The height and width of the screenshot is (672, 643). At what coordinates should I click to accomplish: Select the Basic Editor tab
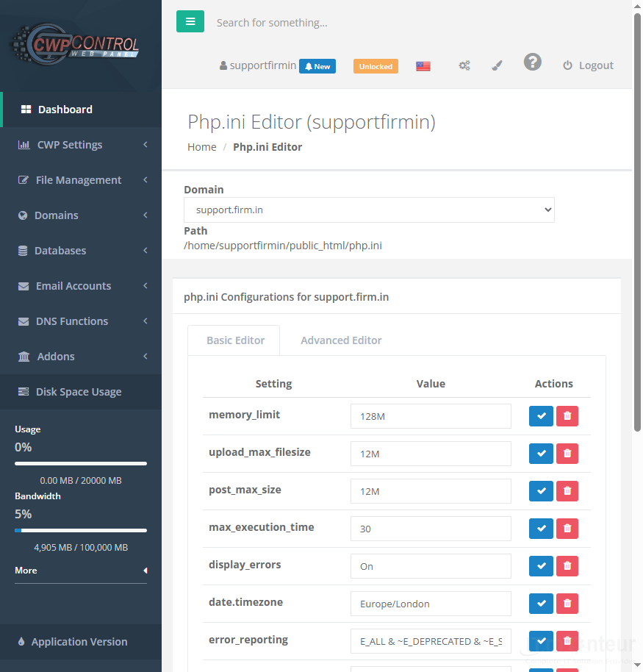236,340
